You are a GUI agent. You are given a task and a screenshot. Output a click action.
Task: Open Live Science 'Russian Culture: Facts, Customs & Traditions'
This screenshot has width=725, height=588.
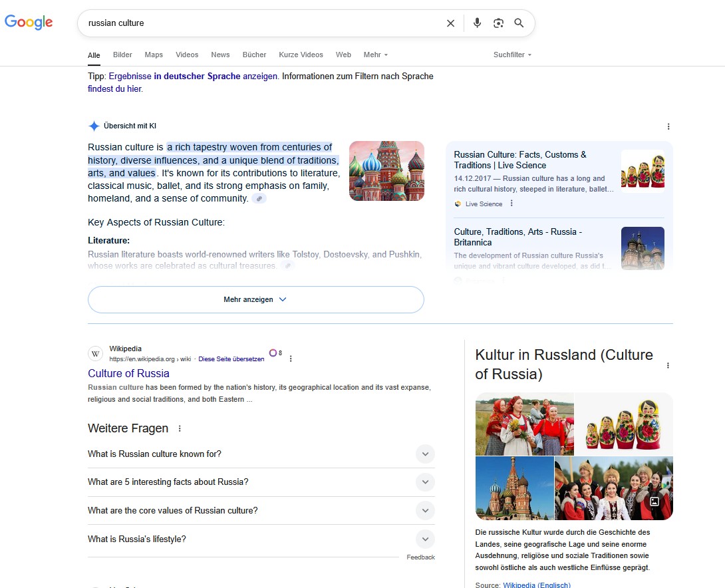(520, 160)
